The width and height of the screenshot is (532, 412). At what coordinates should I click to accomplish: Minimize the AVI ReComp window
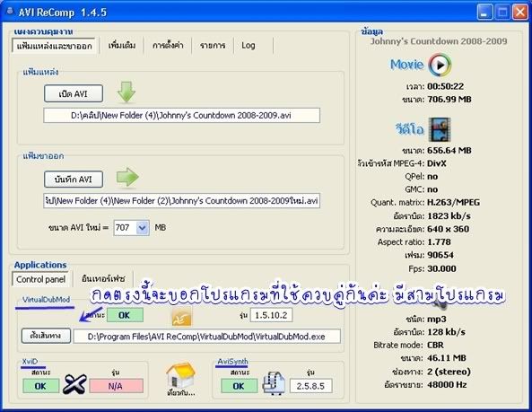pos(484,13)
